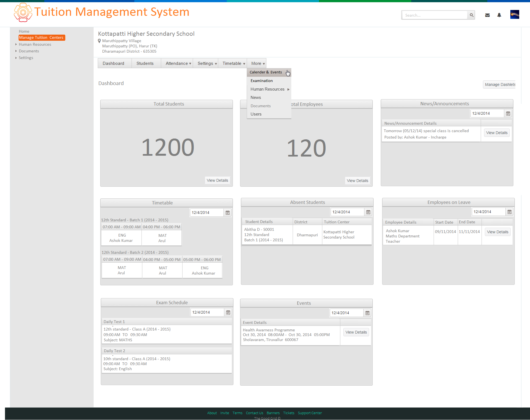Open Events dashlet calendar icon
Viewport: 530px width, 420px height.
(367, 313)
